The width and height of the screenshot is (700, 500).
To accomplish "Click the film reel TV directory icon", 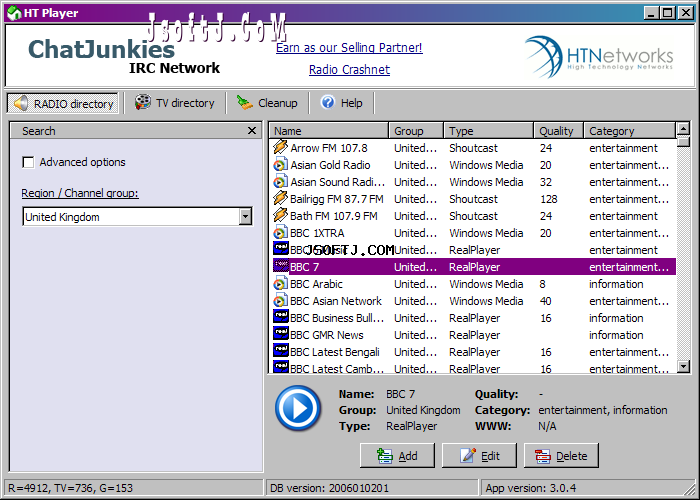I will pyautogui.click(x=143, y=102).
